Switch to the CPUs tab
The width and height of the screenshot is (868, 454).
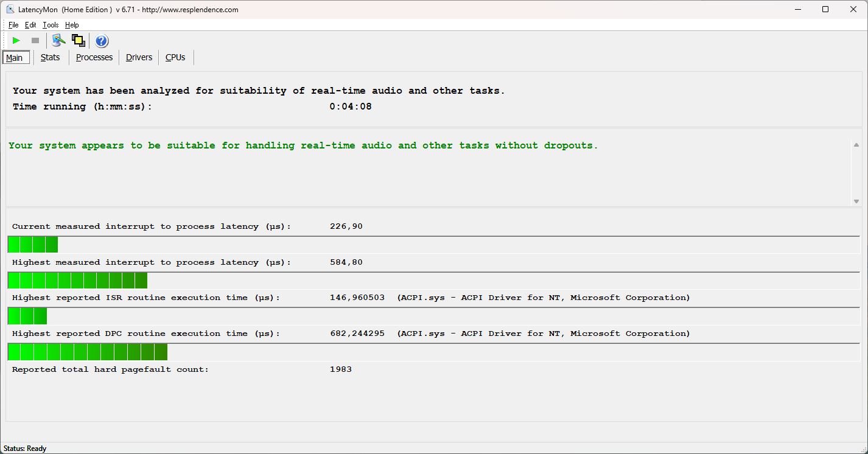[x=175, y=57]
